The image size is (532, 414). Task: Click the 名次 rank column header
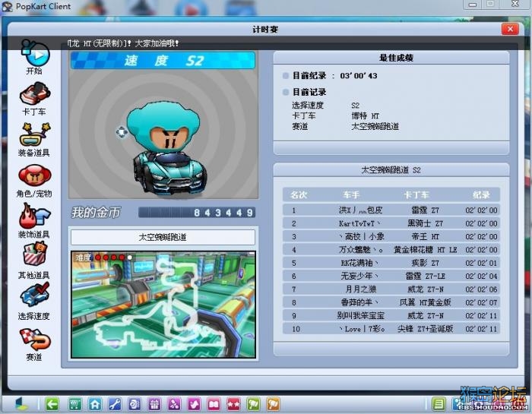(299, 195)
